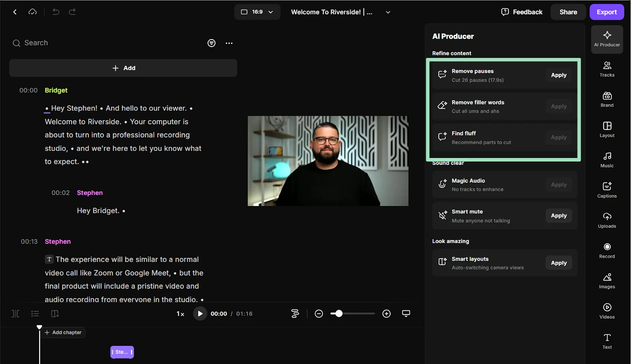631x364 pixels.
Task: Click the Search transcript field
Action: tap(106, 43)
